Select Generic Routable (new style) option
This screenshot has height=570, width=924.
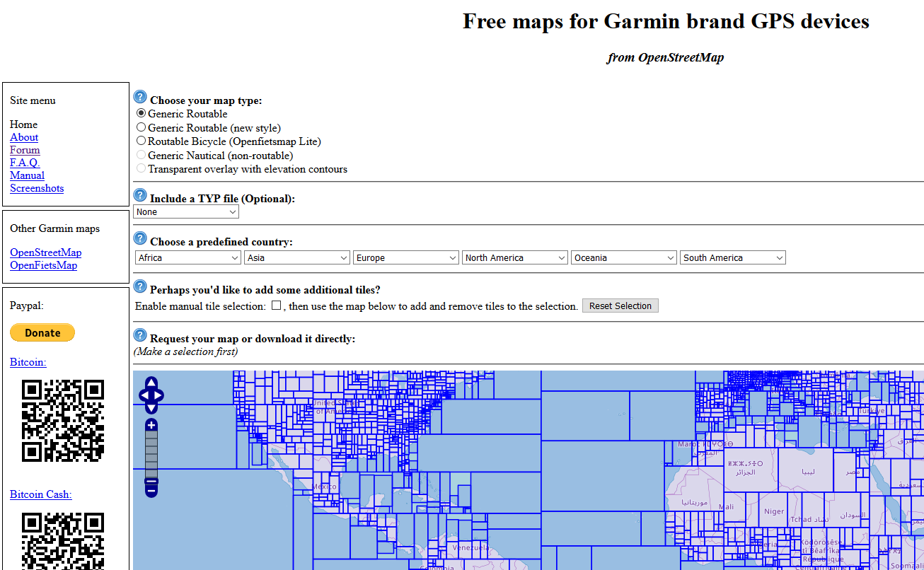141,127
